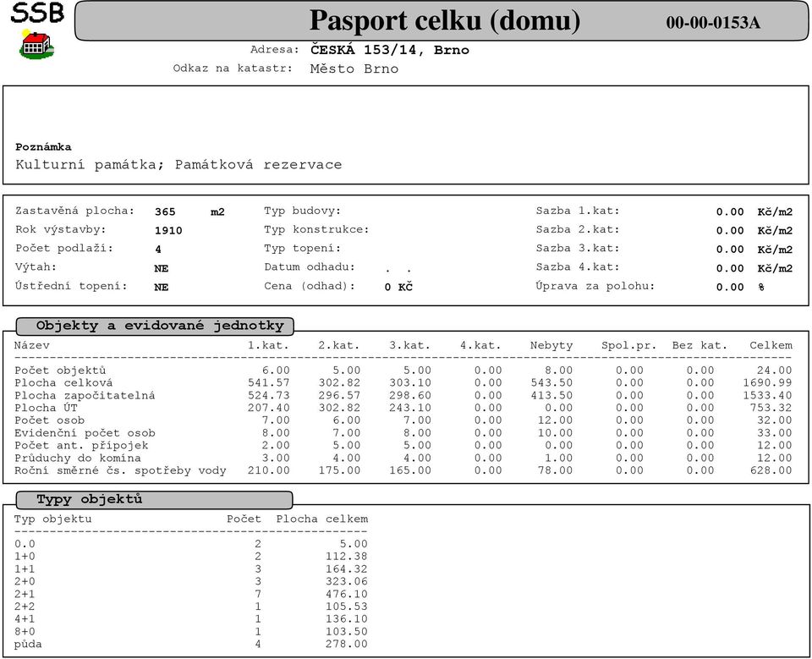Click the 'Poznámka' heading
The image size is (812, 659).
43,147
